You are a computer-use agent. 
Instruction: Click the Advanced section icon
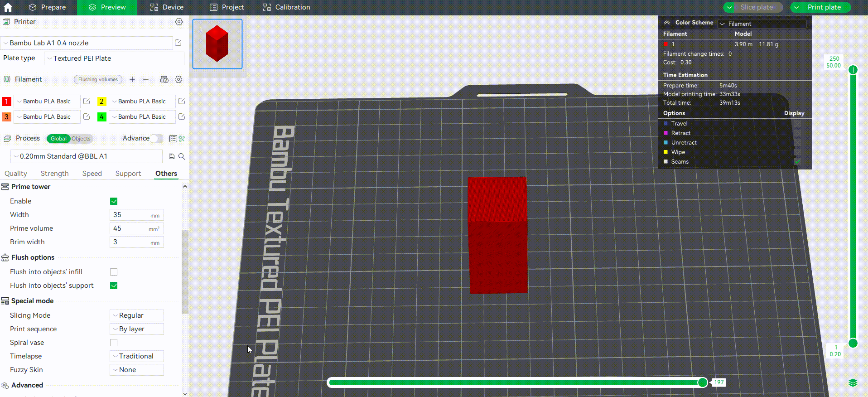pos(5,385)
